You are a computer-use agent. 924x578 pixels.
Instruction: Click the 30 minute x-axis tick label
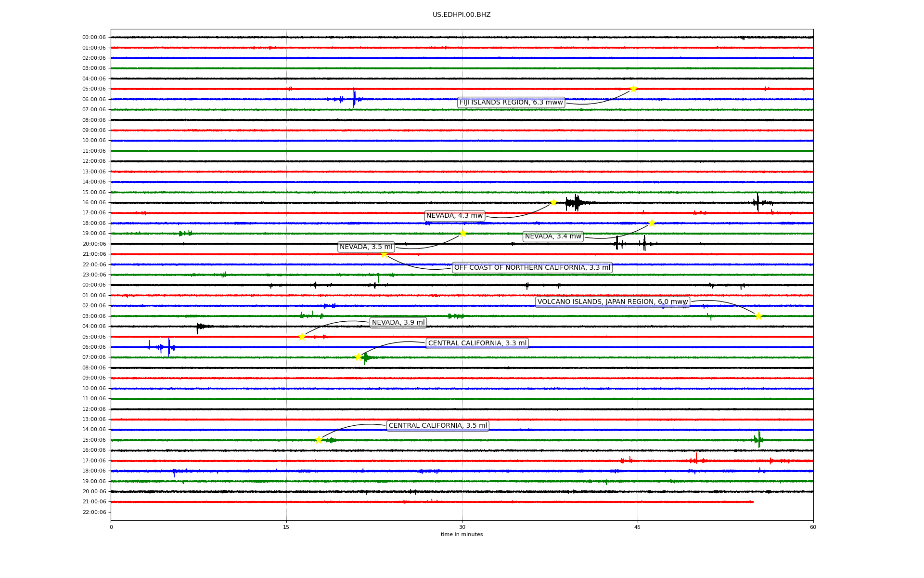(x=462, y=527)
